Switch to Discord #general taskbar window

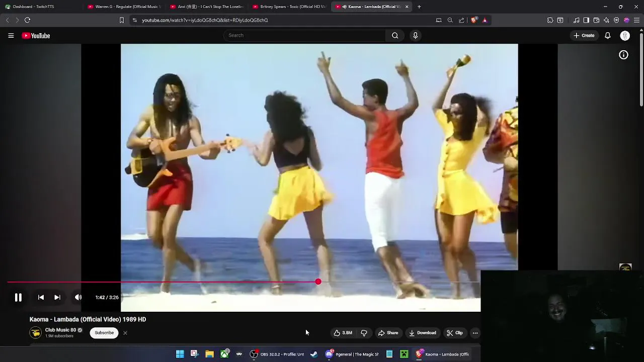point(352,354)
